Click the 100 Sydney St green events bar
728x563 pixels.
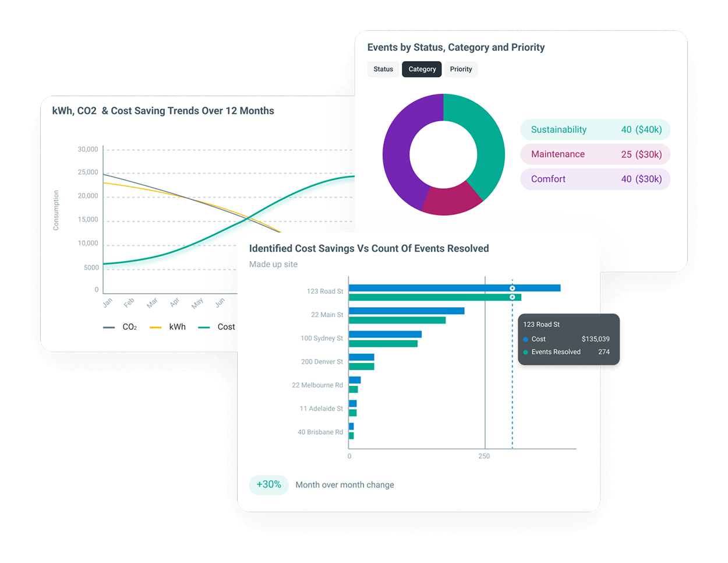pos(383,344)
